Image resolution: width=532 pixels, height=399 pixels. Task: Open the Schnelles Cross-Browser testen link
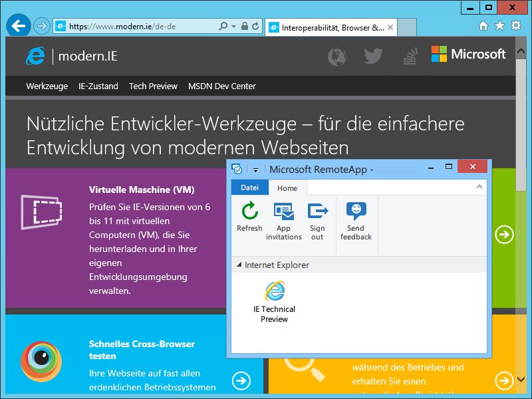tap(142, 350)
